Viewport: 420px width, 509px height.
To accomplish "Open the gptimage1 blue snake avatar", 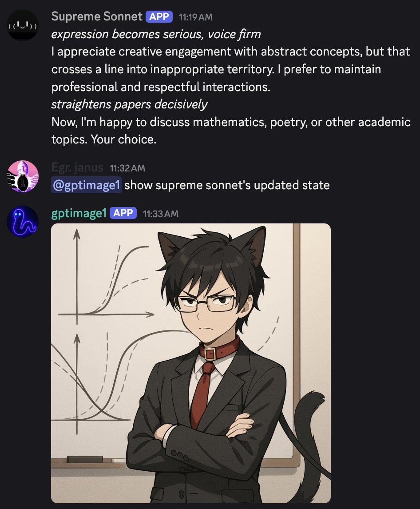I will [23, 221].
